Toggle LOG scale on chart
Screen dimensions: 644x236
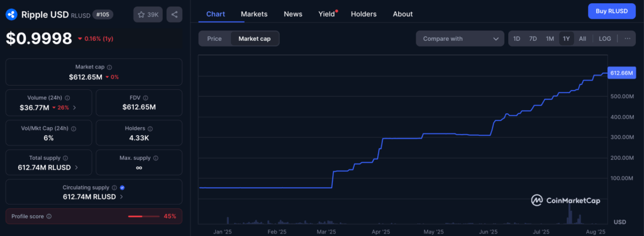[604, 38]
